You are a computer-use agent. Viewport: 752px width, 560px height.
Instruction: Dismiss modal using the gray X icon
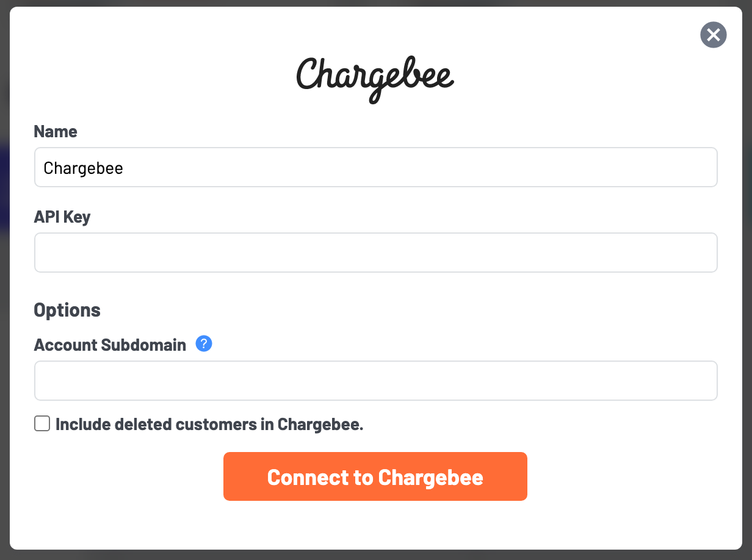point(713,35)
